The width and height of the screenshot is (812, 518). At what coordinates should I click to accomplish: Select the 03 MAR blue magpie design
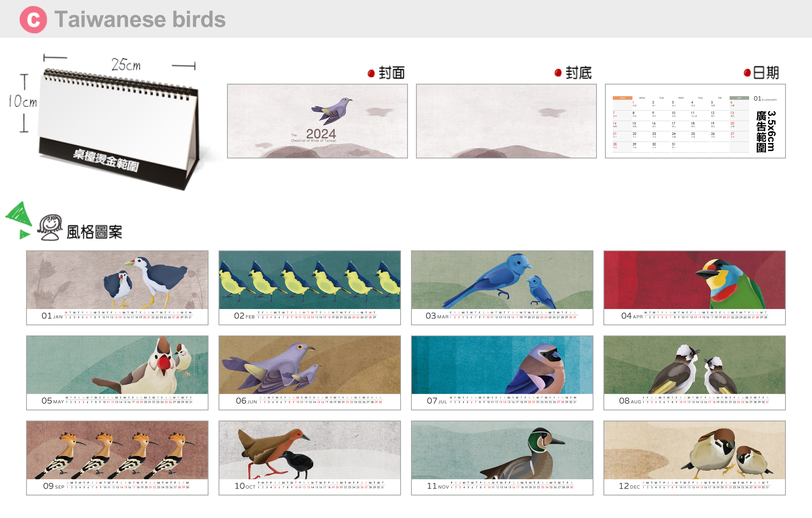(502, 288)
